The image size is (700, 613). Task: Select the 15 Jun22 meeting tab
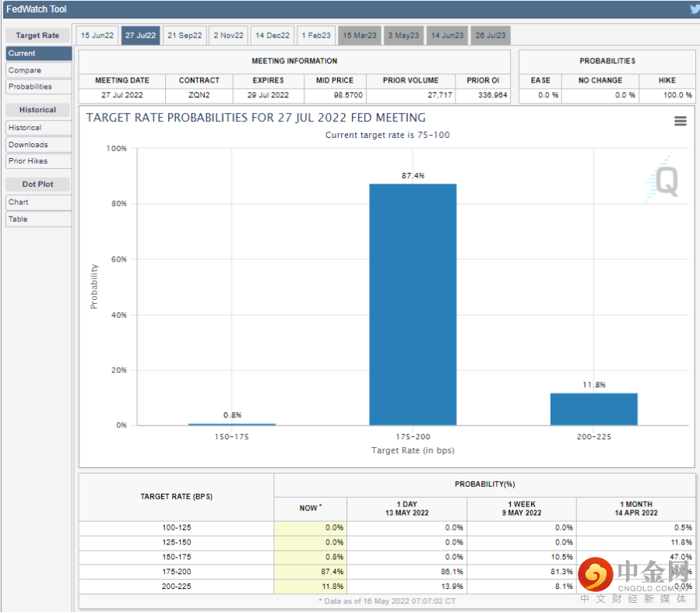97,36
